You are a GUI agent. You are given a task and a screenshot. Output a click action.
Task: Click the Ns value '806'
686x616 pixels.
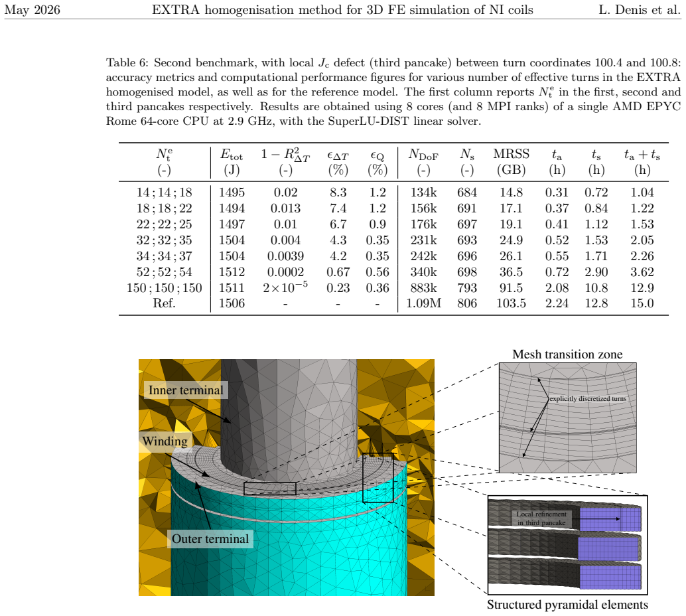pyautogui.click(x=467, y=303)
